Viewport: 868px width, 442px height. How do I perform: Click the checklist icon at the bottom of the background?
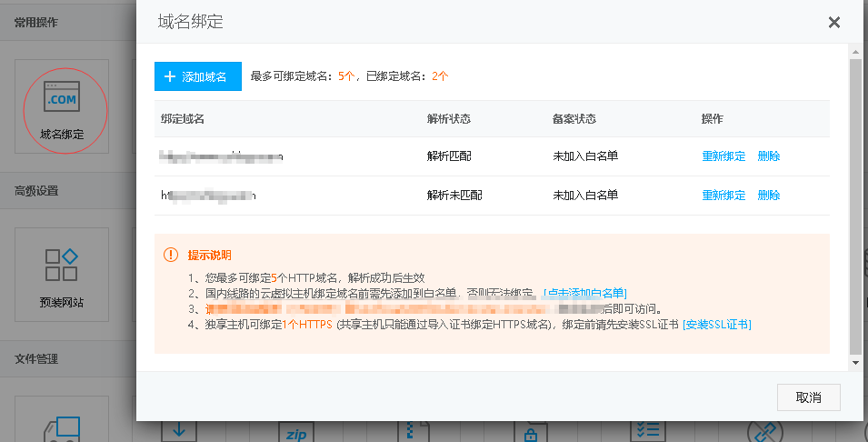coord(648,432)
